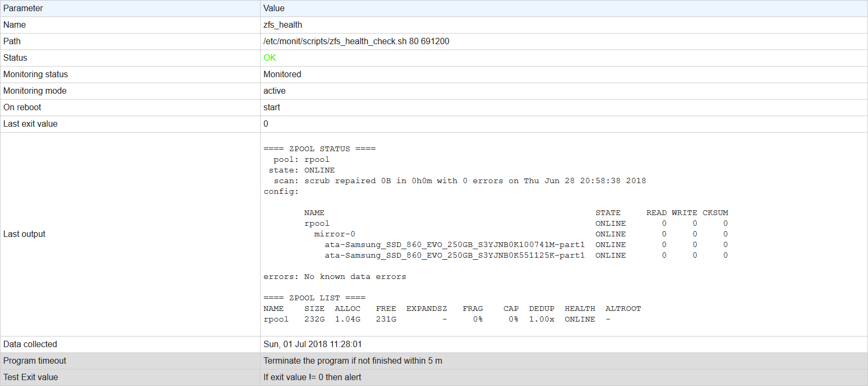Screen dimensions: 868x386
Task: Click the ZPOOL STATUS heading text
Action: coord(319,149)
